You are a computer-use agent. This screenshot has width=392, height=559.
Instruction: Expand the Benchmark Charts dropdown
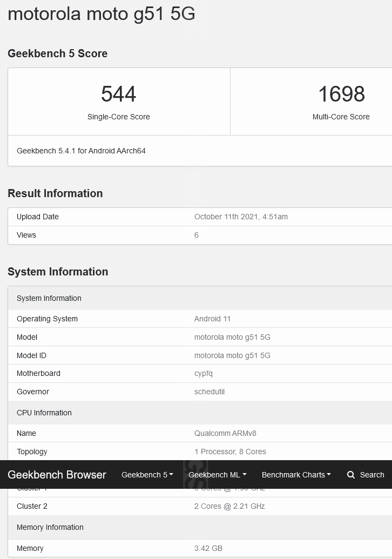tap(296, 475)
